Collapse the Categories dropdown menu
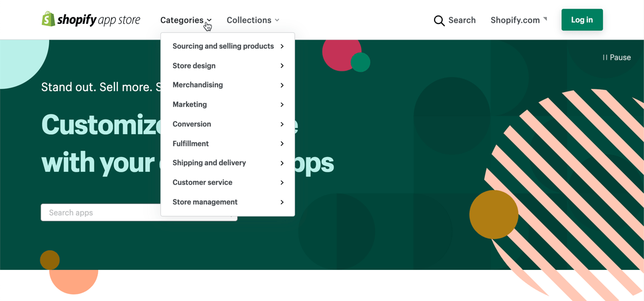The width and height of the screenshot is (644, 301). (185, 20)
